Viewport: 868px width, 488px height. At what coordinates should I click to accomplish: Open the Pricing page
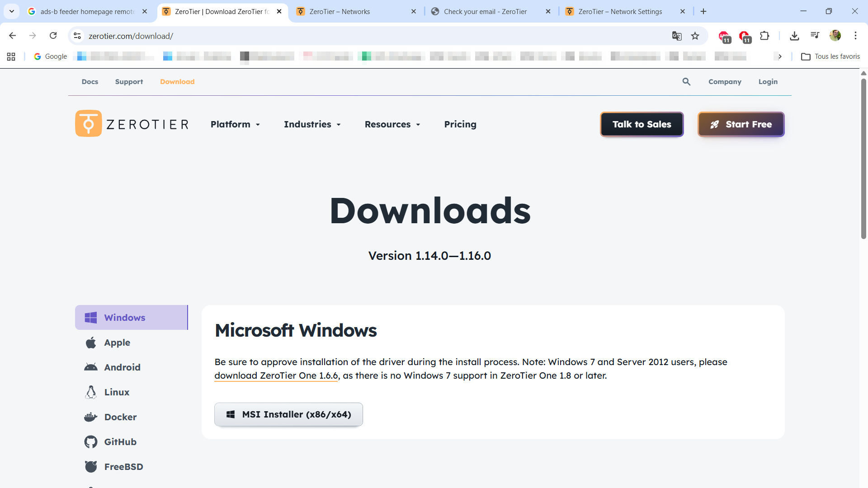click(x=460, y=124)
